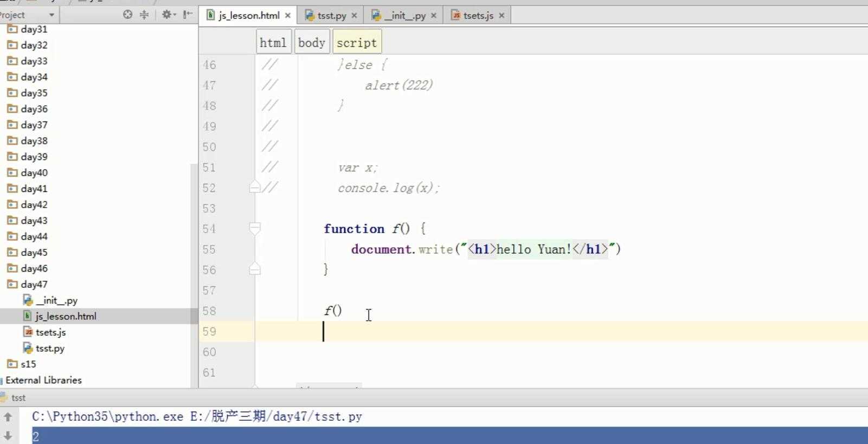
Task: Select the day40 folder in project tree
Action: (x=34, y=172)
